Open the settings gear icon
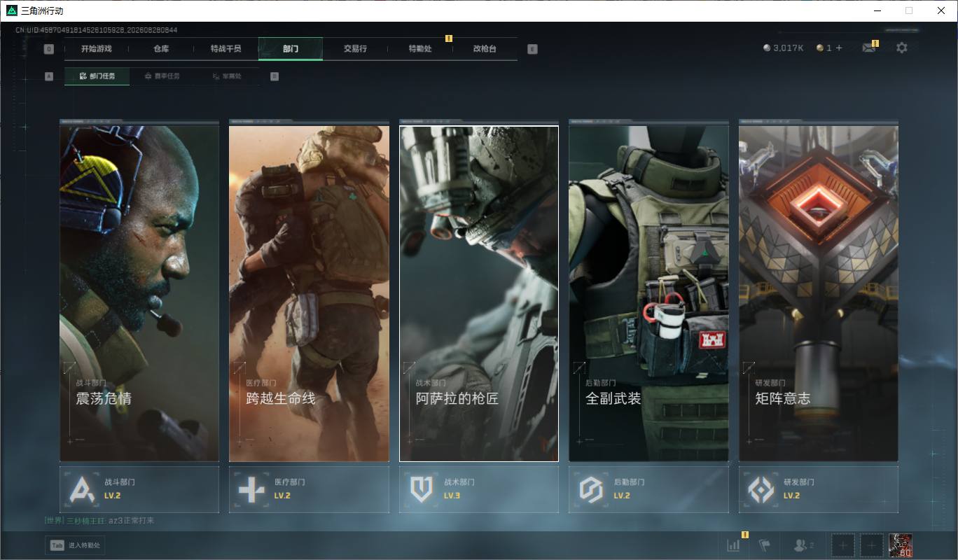Screen dimensions: 958x560 (x=902, y=48)
